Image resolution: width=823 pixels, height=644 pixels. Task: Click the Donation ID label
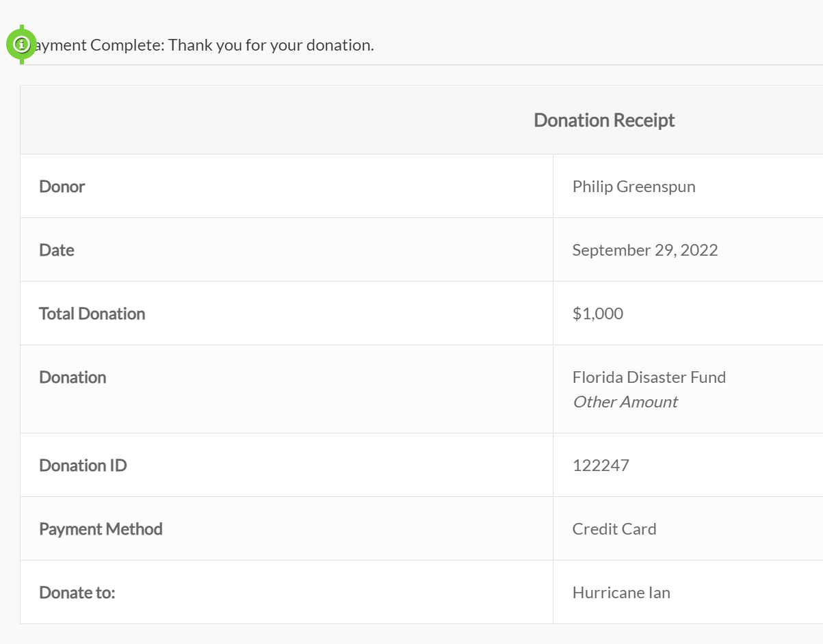coord(83,466)
